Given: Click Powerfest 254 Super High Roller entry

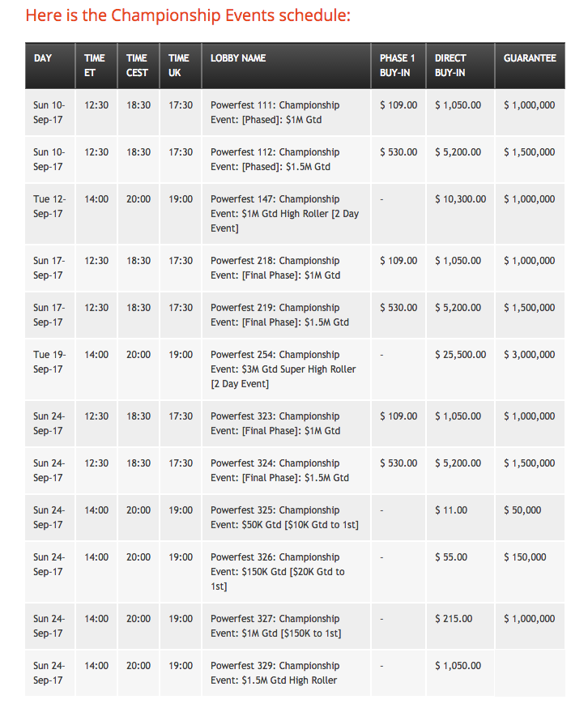Looking at the screenshot, I should 283,369.
